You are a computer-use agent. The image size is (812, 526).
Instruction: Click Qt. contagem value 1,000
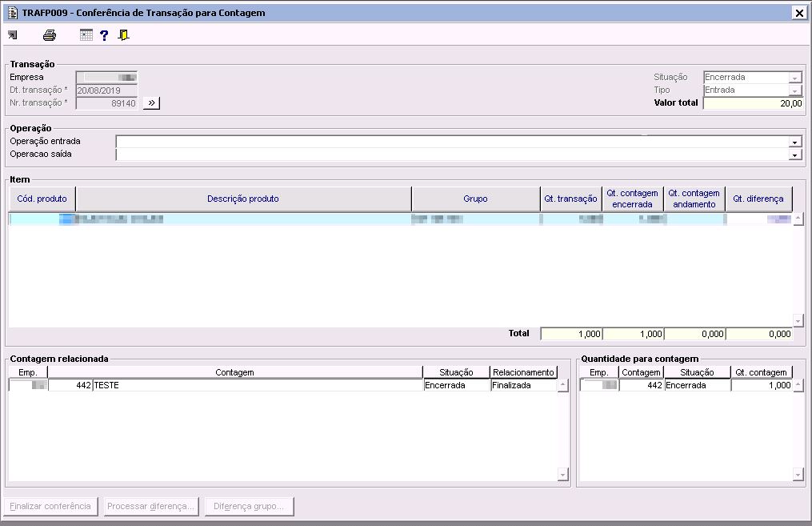[762, 385]
